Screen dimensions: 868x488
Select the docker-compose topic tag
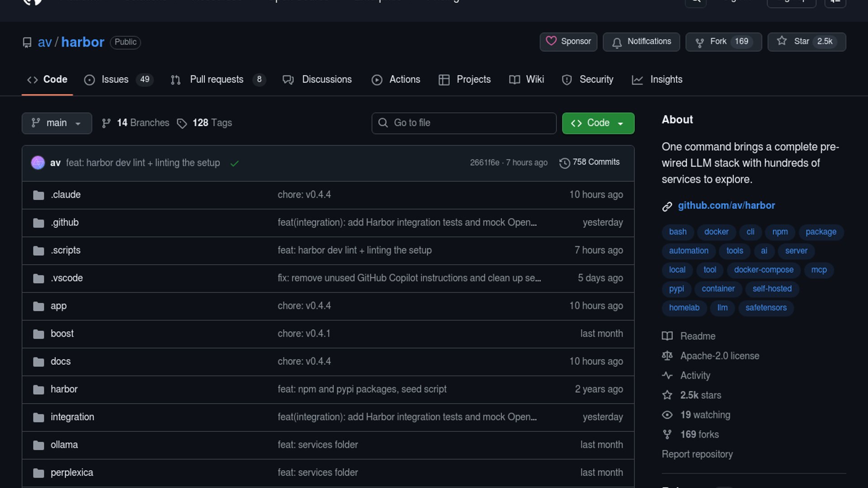(x=763, y=270)
